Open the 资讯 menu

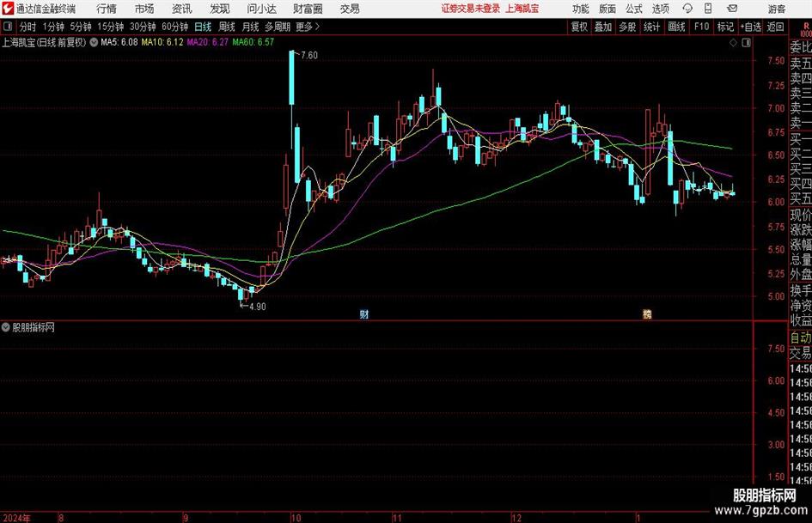click(182, 9)
